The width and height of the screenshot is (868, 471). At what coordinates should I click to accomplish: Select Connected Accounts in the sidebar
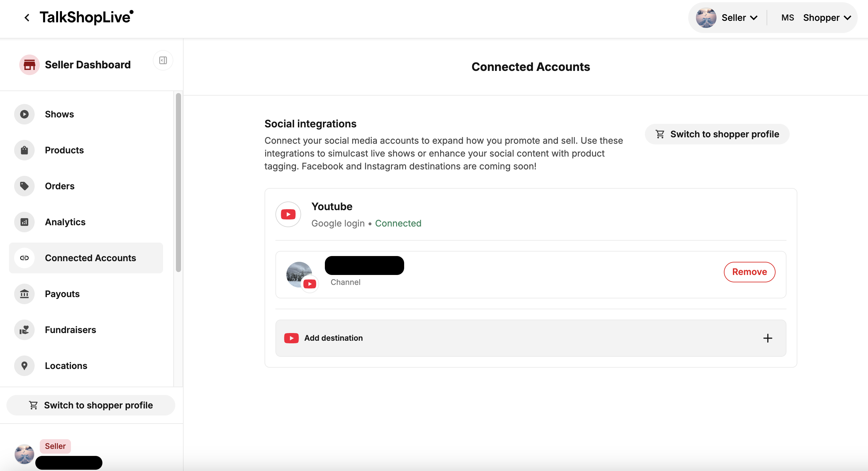tap(86, 258)
